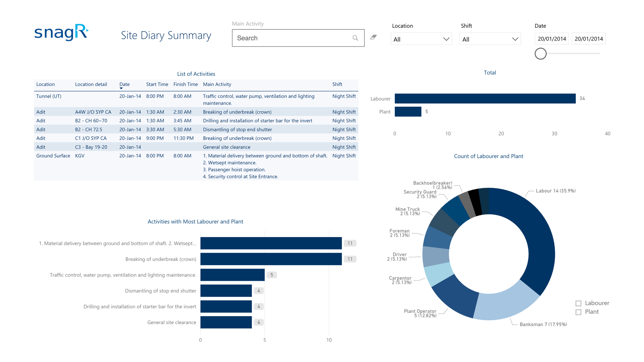Click the '2:30 AM' finish time cell

coord(182,112)
